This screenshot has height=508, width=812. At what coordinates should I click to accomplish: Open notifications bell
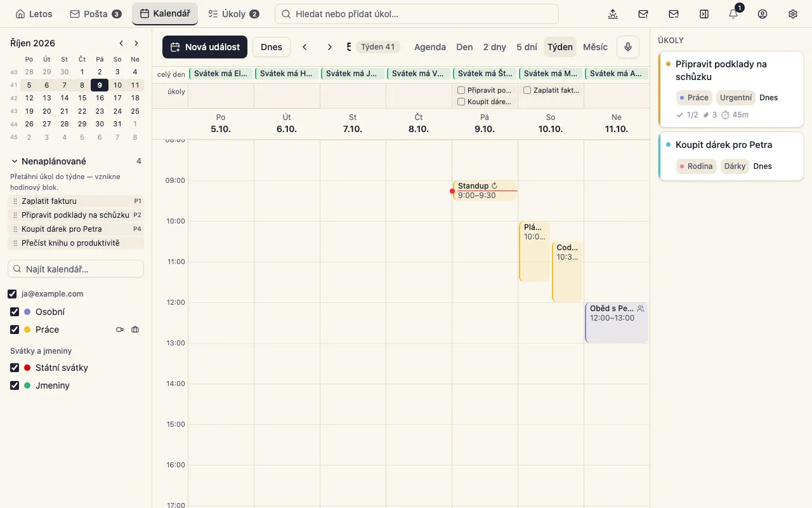(733, 14)
